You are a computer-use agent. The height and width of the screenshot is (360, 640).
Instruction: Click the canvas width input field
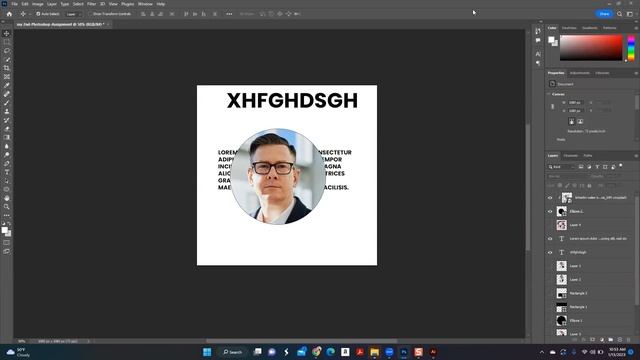tap(576, 102)
